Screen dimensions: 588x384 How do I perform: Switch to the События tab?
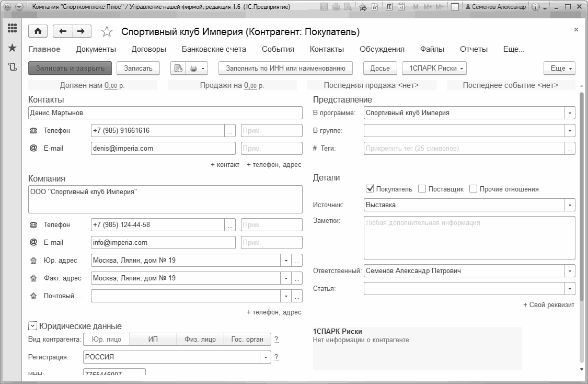pyautogui.click(x=278, y=49)
